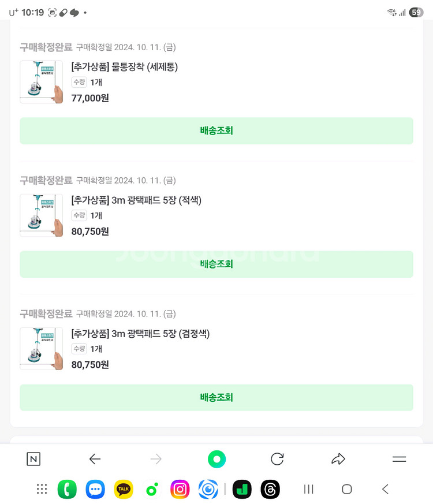Open the 물통장착 (세제통) product thumbnail
The height and width of the screenshot is (504, 433).
pyautogui.click(x=42, y=82)
